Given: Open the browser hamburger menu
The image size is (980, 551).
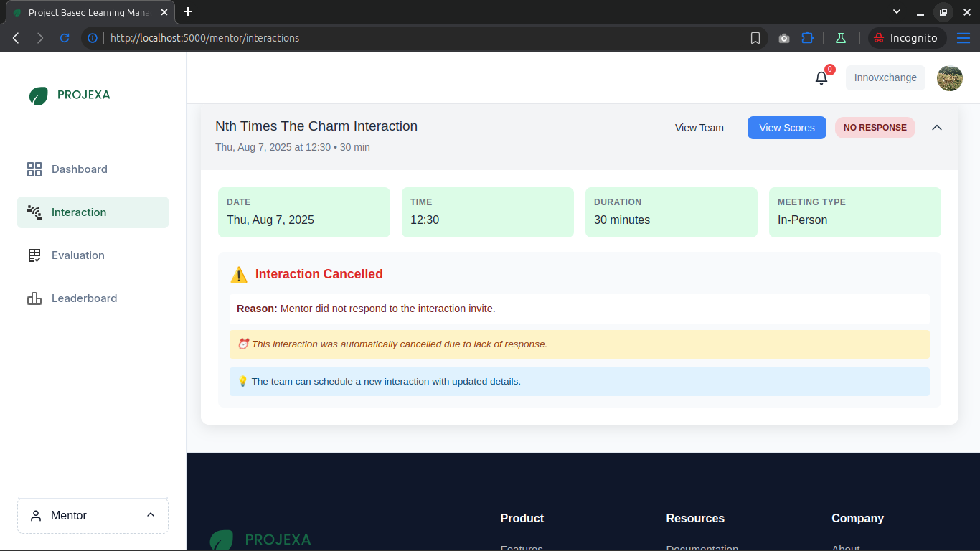Looking at the screenshot, I should tap(963, 38).
